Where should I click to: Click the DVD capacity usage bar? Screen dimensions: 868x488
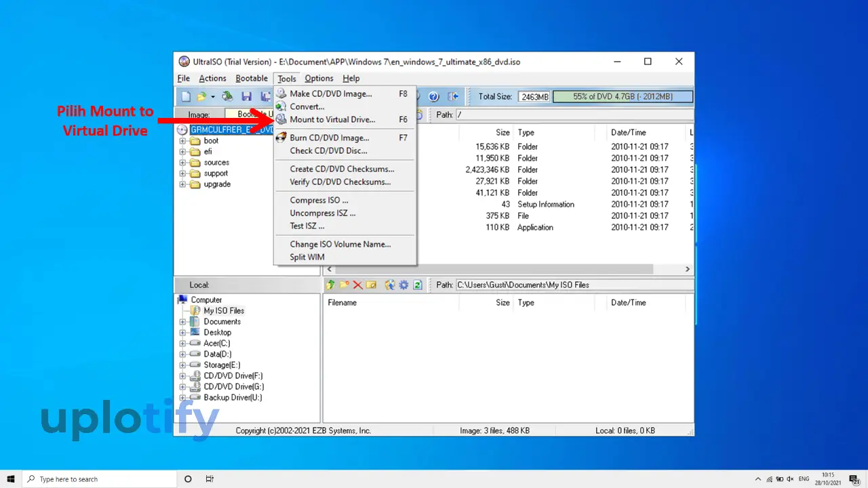tap(623, 97)
